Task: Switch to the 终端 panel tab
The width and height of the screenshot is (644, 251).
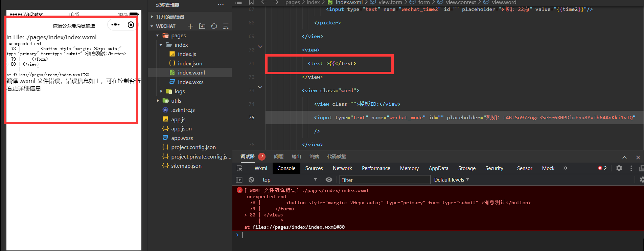Action: pos(314,156)
